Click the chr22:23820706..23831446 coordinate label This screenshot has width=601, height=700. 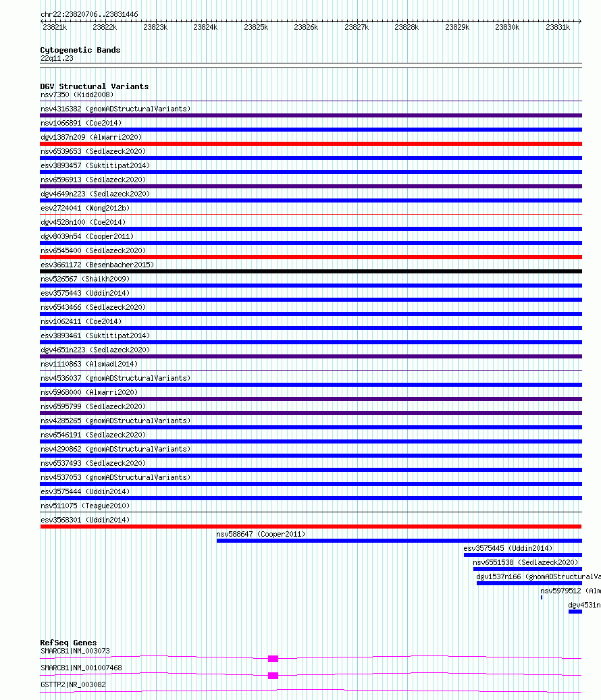click(x=89, y=14)
